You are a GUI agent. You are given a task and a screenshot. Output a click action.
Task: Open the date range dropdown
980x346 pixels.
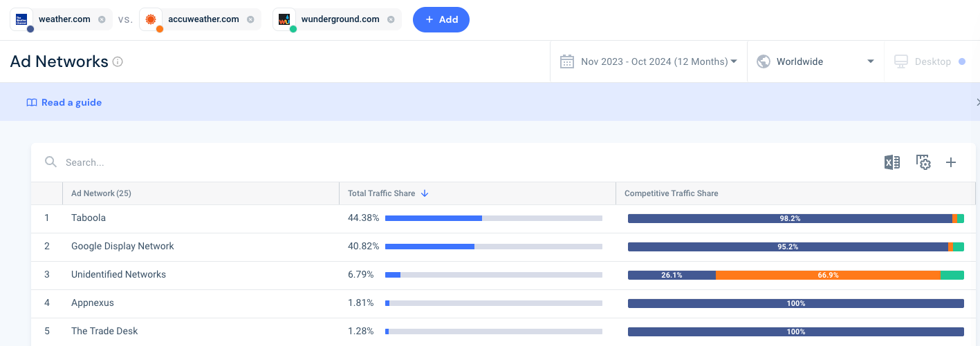click(x=648, y=61)
